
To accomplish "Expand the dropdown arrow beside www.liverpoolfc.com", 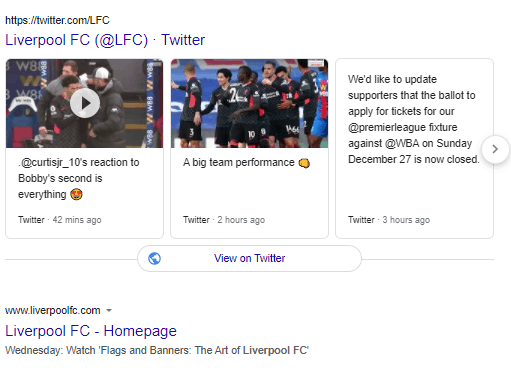I will click(109, 311).
